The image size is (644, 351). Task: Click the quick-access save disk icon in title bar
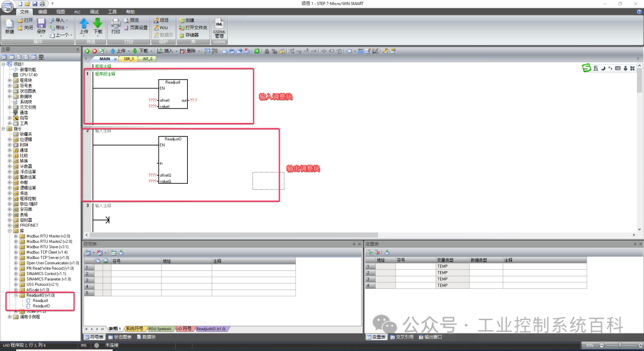pyautogui.click(x=35, y=4)
